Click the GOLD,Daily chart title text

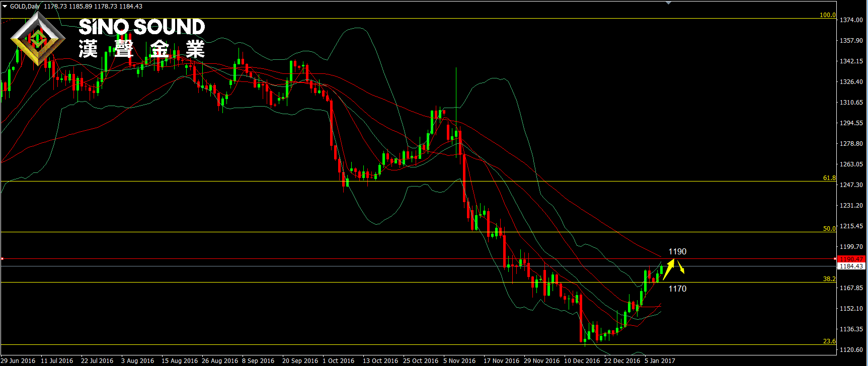pos(25,7)
